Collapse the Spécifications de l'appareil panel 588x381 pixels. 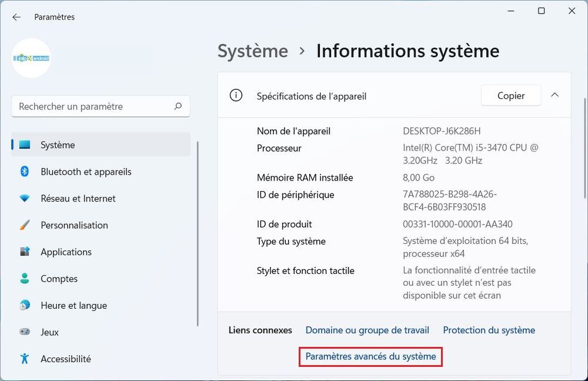pyautogui.click(x=554, y=95)
